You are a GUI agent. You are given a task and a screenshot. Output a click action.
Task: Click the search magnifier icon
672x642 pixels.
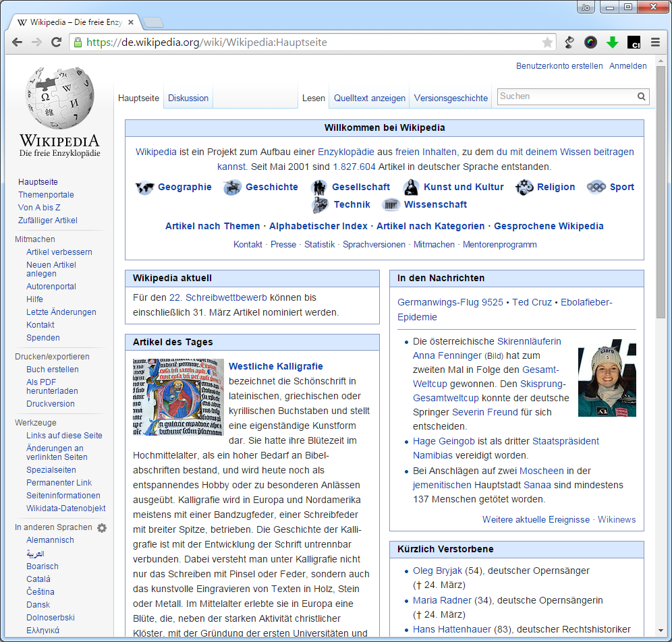[x=641, y=96]
